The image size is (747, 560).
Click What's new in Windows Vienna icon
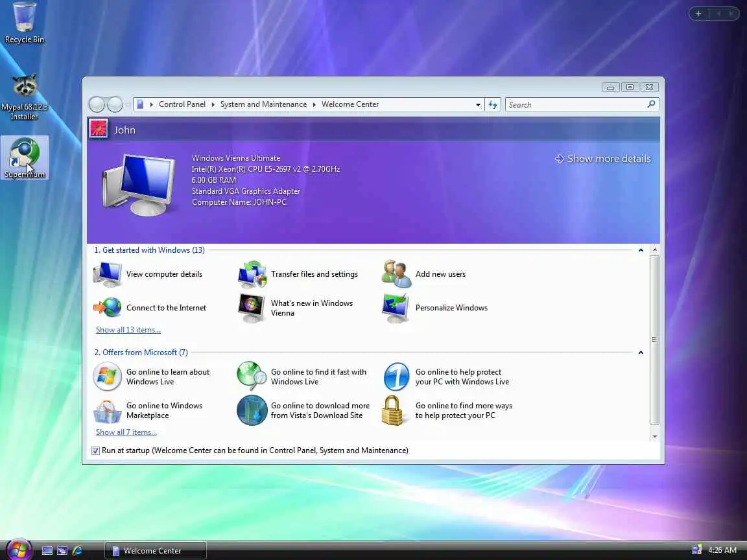[252, 308]
